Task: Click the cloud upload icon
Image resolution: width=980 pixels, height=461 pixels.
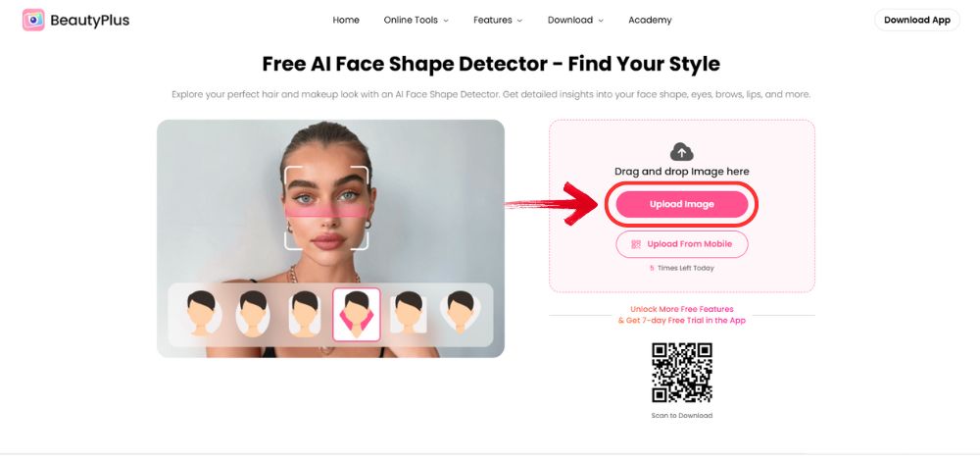Action: point(682,152)
